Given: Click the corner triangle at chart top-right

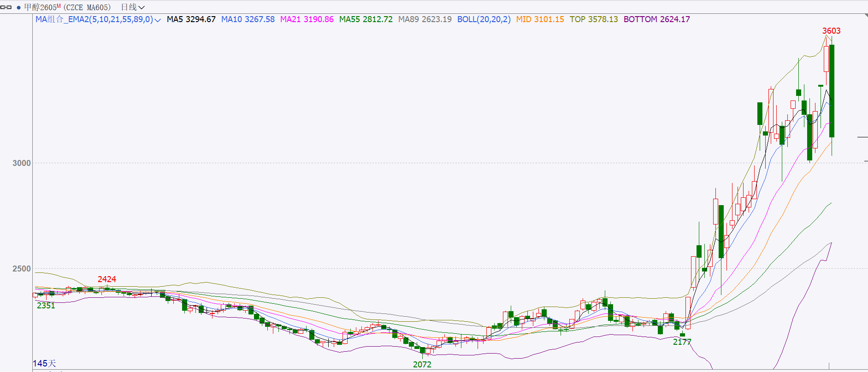Looking at the screenshot, I should click(865, 16).
